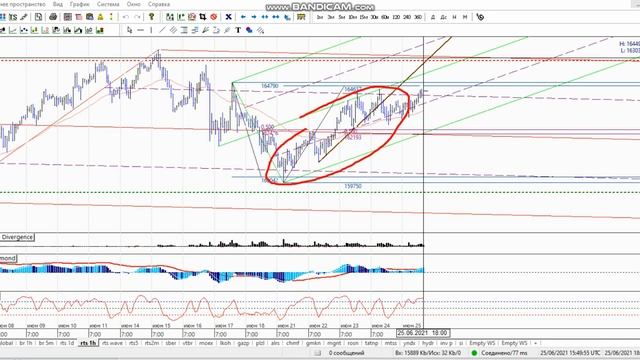Click the undo arrow icon

pyautogui.click(x=126, y=17)
